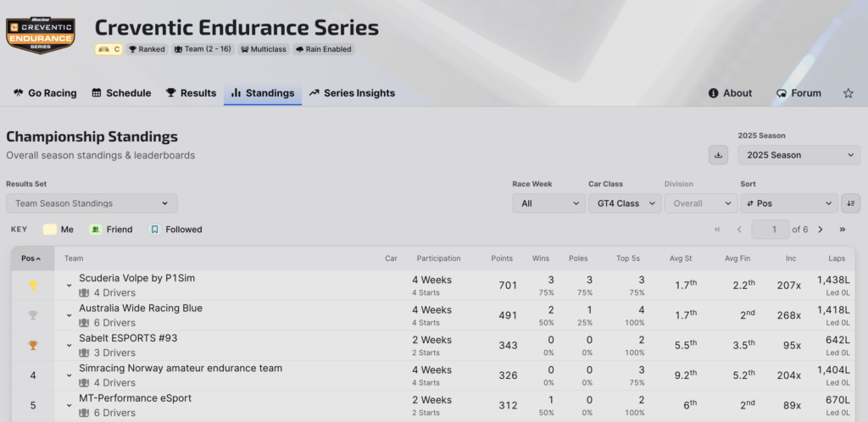This screenshot has height=422, width=868.
Task: Go to the last page of standings
Action: coord(842,230)
